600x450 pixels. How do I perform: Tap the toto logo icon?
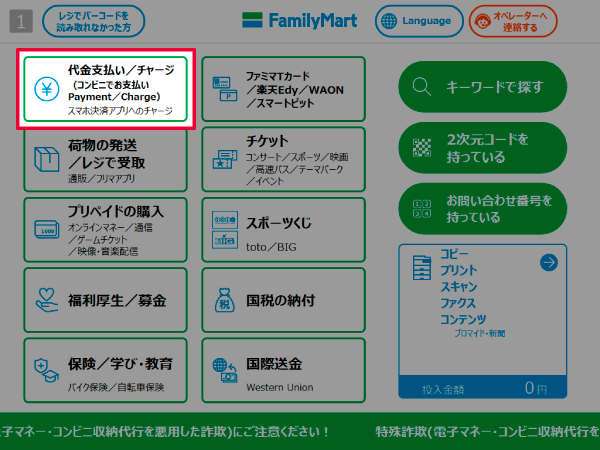click(225, 220)
